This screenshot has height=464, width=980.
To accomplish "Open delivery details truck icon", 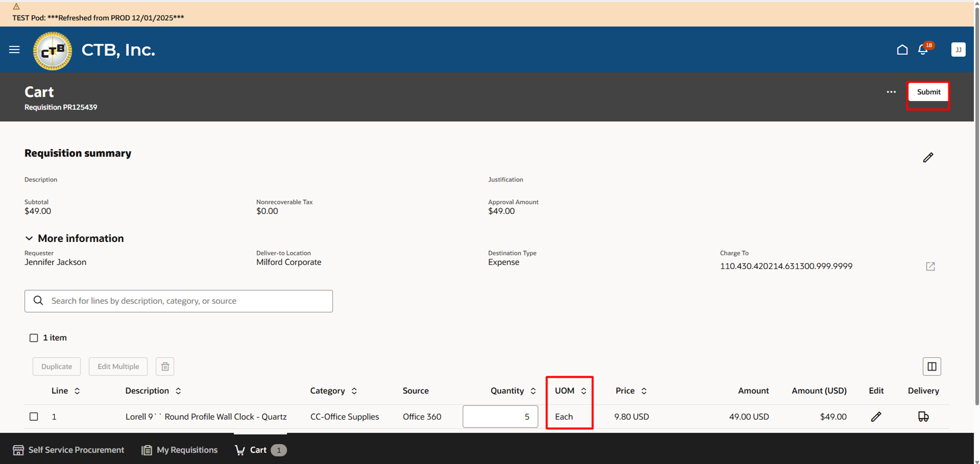I will click(923, 417).
